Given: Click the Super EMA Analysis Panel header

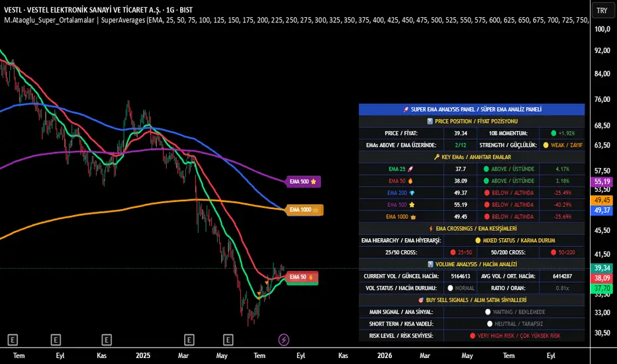Looking at the screenshot, I should coord(471,109).
